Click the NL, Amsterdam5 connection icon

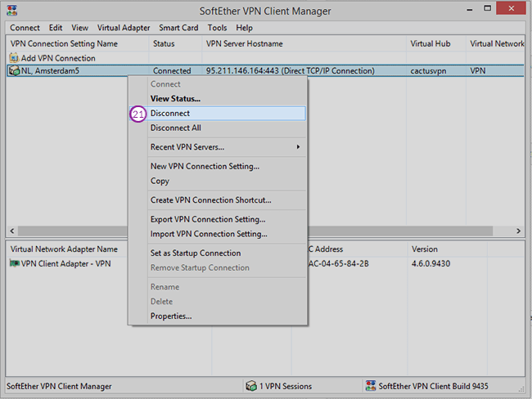pos(14,70)
